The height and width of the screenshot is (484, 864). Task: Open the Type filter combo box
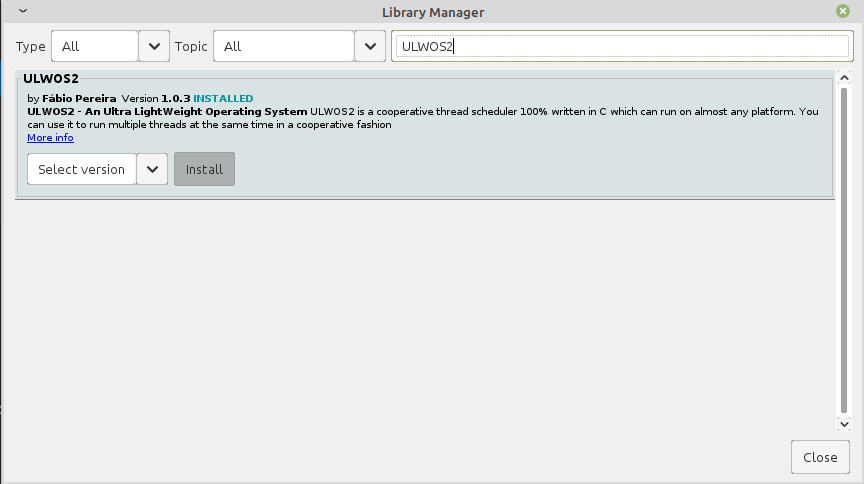[94, 46]
